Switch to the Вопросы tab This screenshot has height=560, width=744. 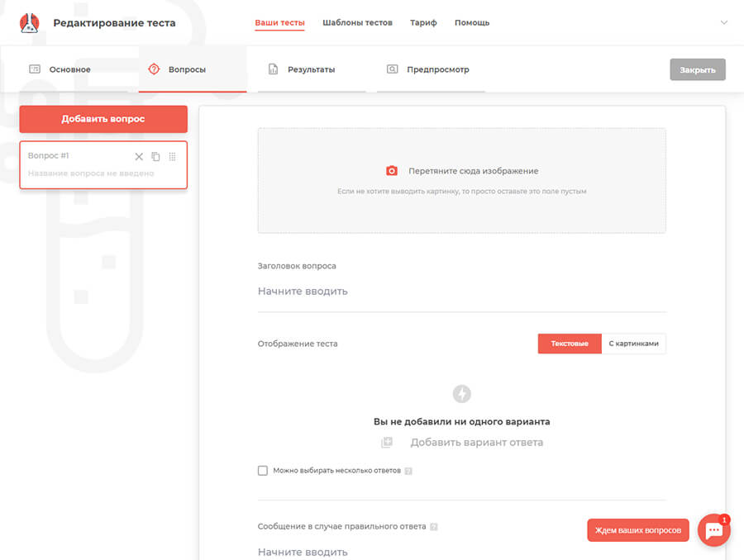pyautogui.click(x=193, y=69)
